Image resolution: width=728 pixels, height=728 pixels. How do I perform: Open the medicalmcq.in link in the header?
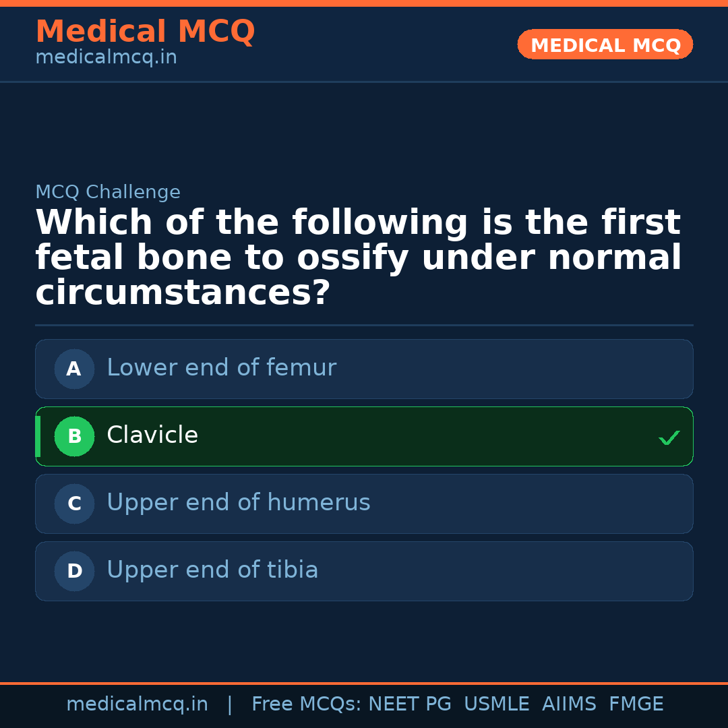click(106, 57)
